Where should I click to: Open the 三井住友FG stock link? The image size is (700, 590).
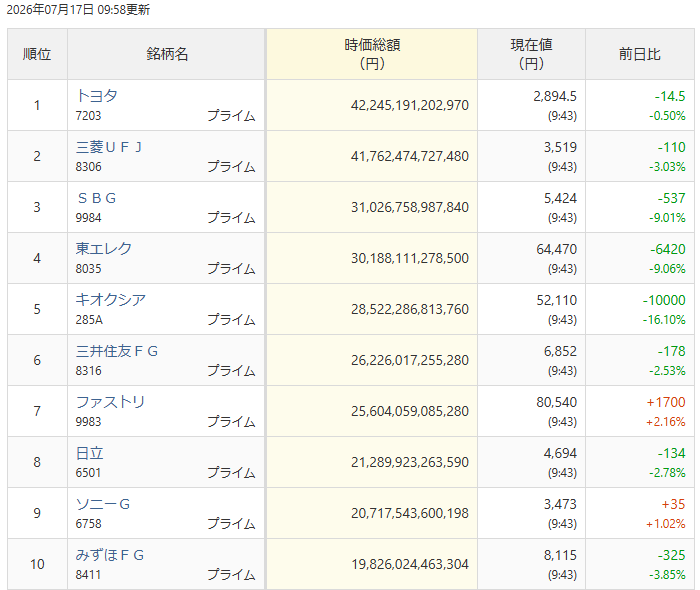117,351
